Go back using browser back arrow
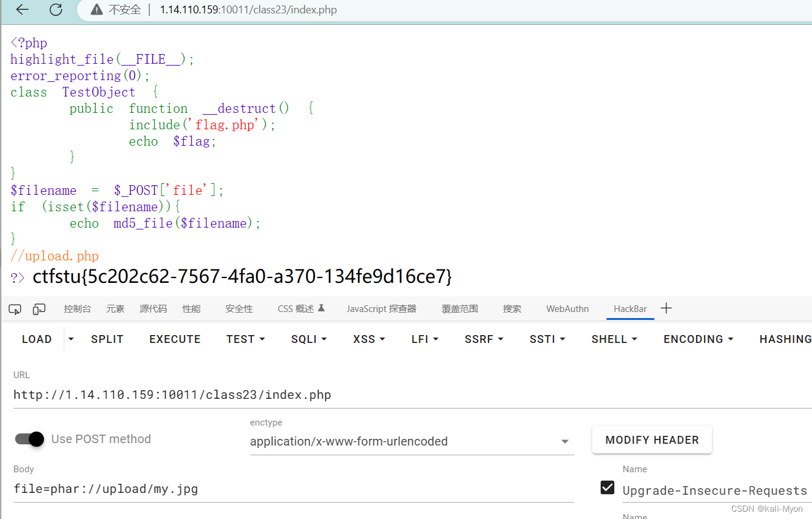The image size is (812, 519). (x=22, y=10)
